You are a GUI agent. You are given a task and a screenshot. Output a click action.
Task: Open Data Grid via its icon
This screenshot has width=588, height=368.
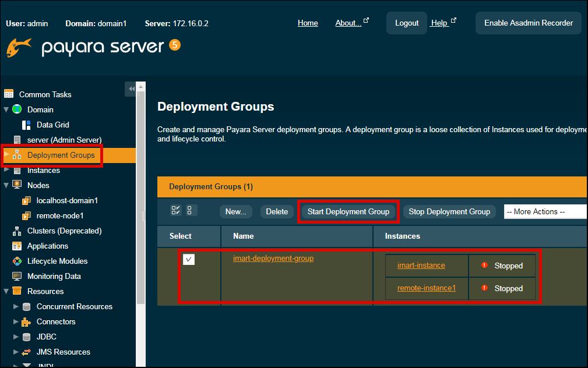pyautogui.click(x=25, y=125)
